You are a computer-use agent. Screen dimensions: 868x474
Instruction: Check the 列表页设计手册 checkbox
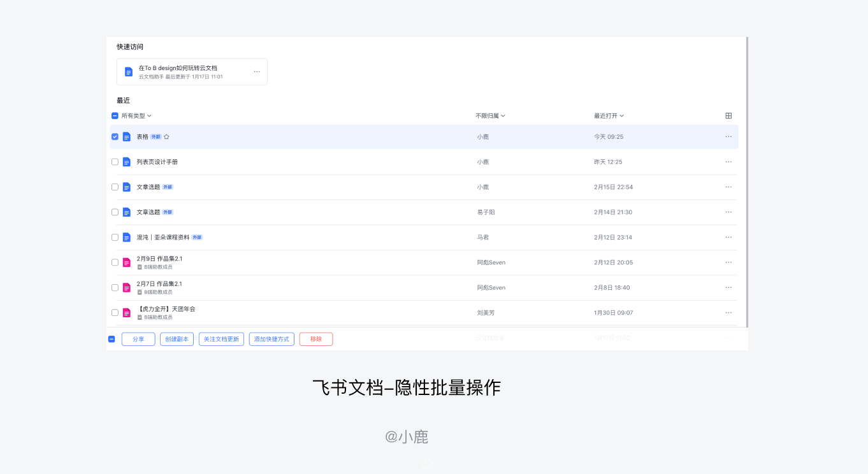(115, 162)
